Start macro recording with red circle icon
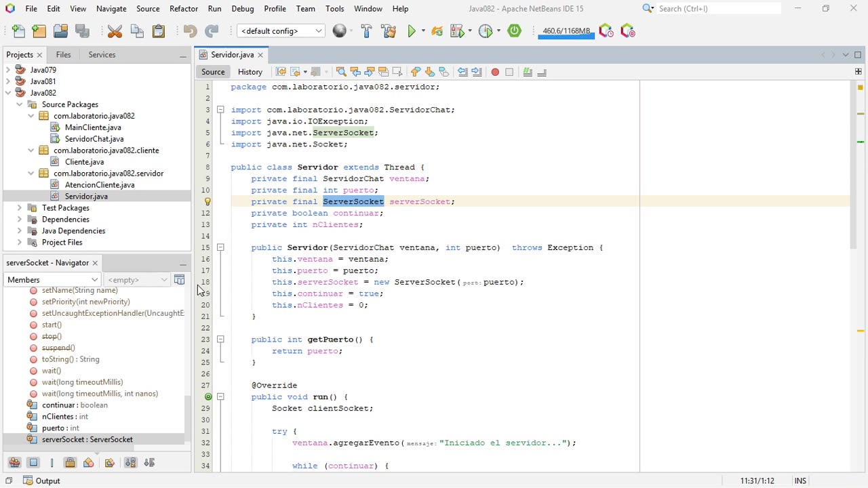This screenshot has width=868, height=488. point(495,72)
